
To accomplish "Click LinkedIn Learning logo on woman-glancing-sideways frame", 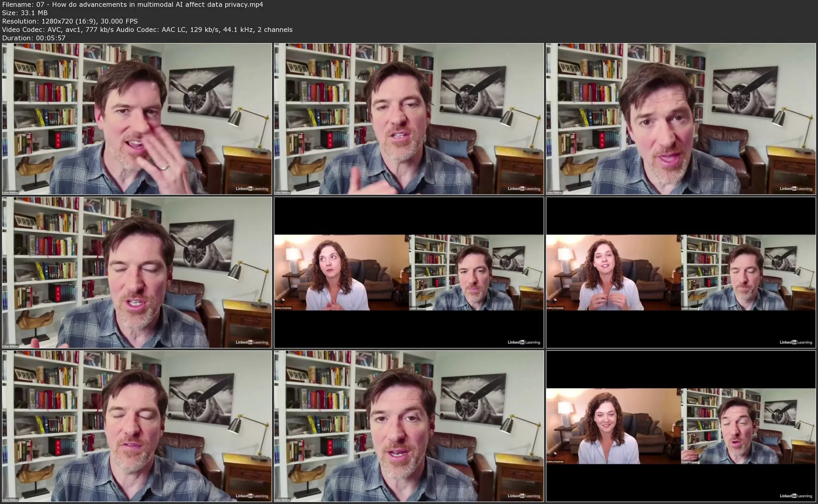I will click(524, 342).
